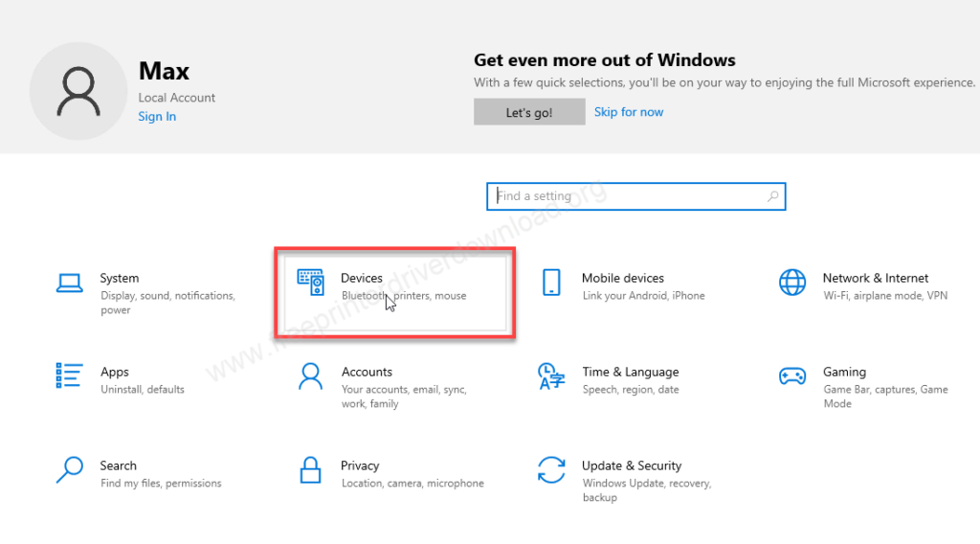Screen dimensions: 980x544
Task: Click 'Link your Android, iPhone' description
Action: tap(644, 295)
